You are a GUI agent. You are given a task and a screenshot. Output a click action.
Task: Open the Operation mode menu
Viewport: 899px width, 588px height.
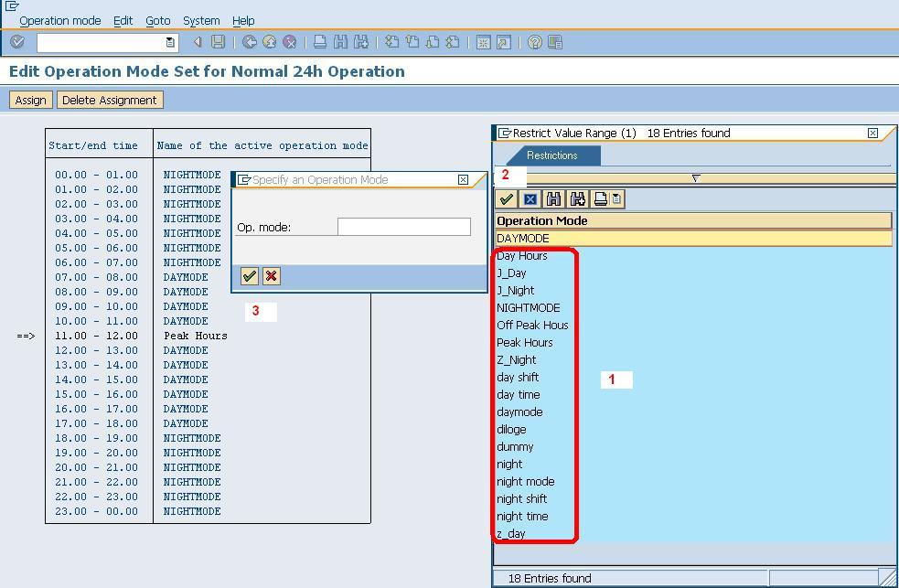tap(60, 20)
